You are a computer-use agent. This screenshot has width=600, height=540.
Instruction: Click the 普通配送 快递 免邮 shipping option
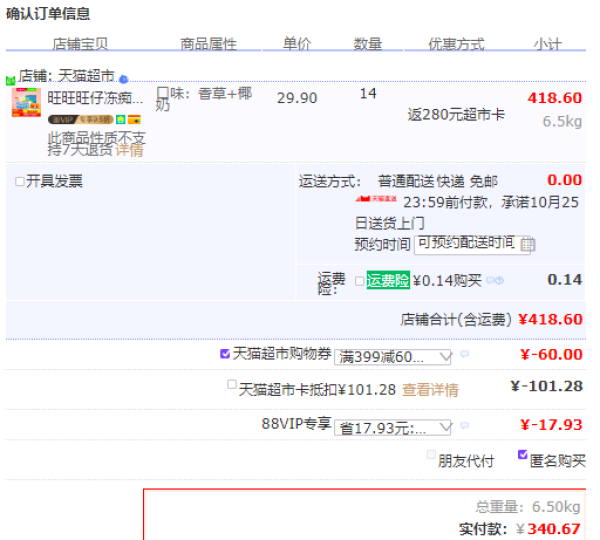point(438,181)
